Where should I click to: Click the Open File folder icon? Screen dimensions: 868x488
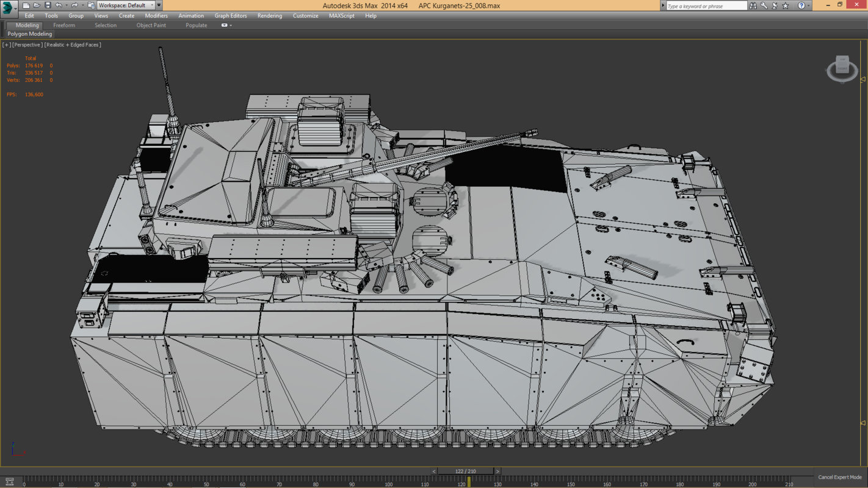click(x=37, y=5)
